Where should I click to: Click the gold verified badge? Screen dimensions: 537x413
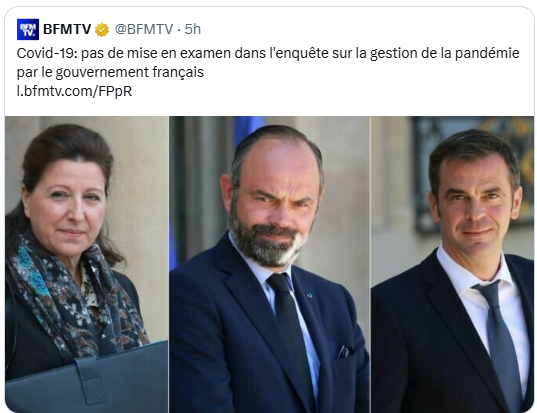click(102, 30)
